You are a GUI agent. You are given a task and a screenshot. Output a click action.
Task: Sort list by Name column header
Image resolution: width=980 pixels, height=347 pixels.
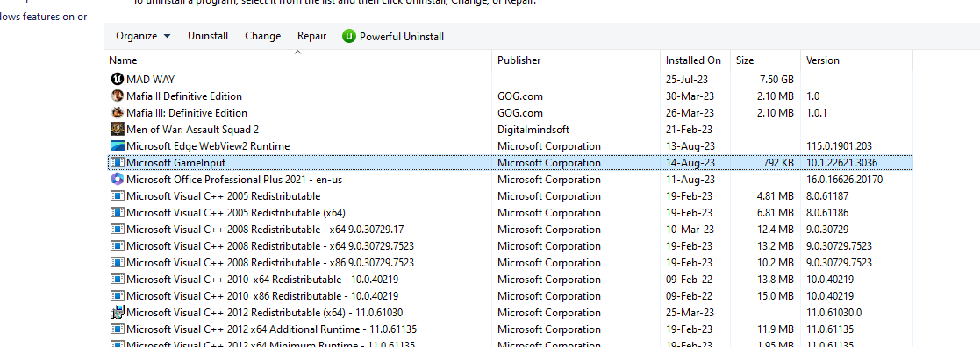coord(298,60)
